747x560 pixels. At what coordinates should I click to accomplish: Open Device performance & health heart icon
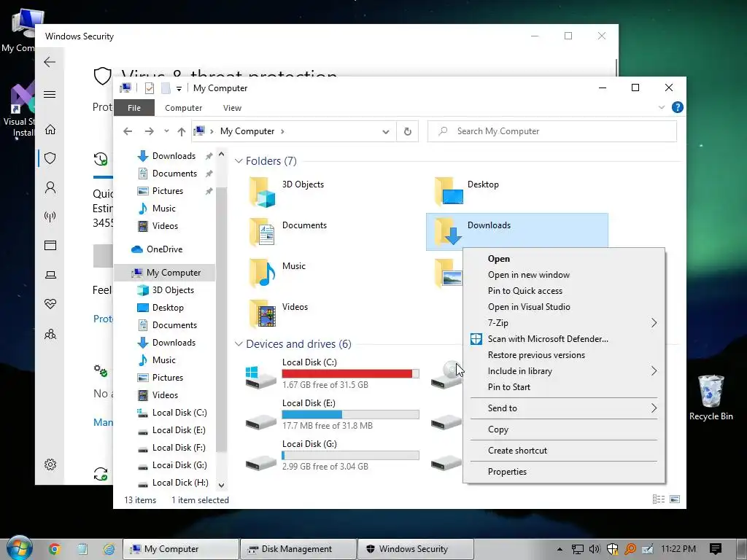(50, 304)
